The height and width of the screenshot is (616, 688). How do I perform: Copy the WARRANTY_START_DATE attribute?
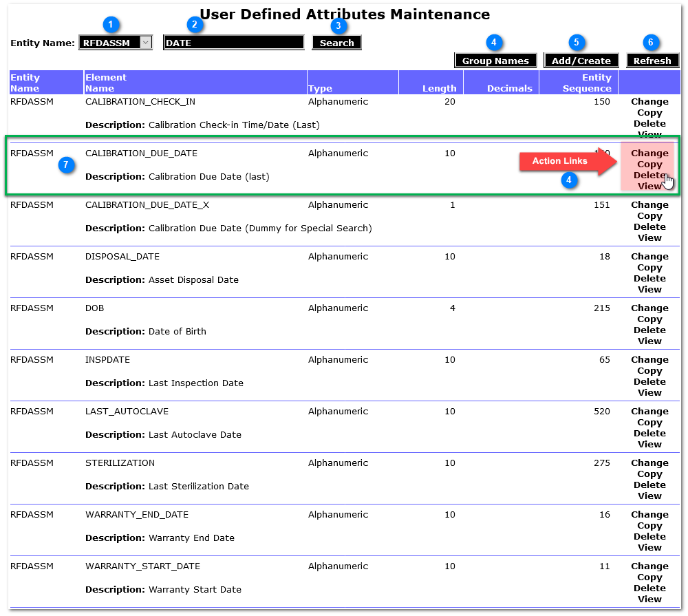pos(649,577)
